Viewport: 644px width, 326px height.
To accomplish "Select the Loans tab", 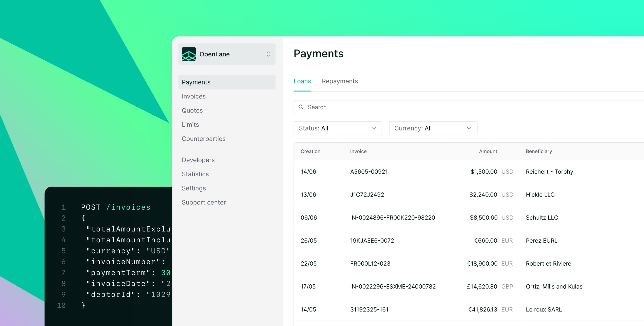I will [x=302, y=81].
